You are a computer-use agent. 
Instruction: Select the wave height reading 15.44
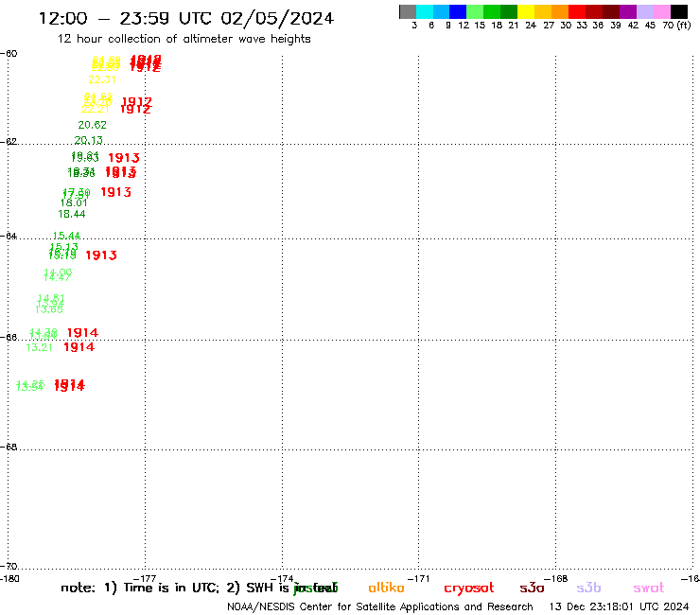(66, 236)
